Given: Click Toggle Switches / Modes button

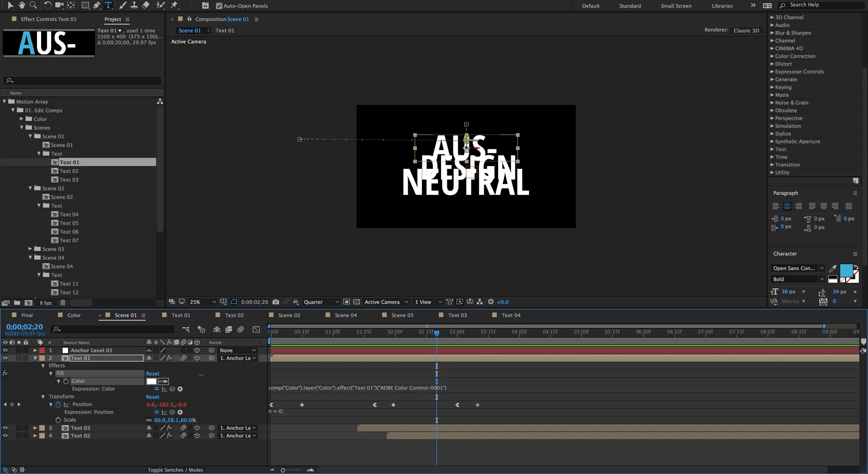Looking at the screenshot, I should point(175,470).
